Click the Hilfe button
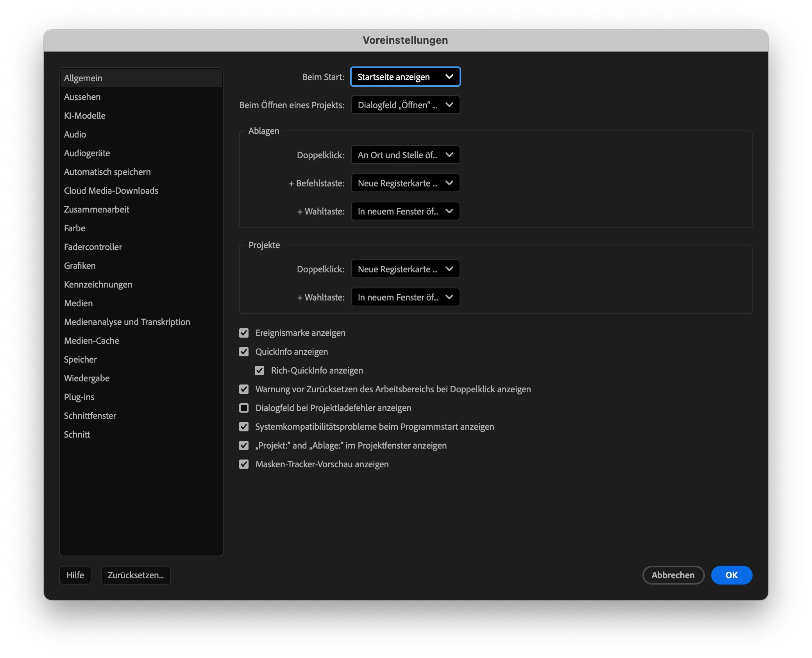Image resolution: width=812 pixels, height=658 pixels. 75,575
